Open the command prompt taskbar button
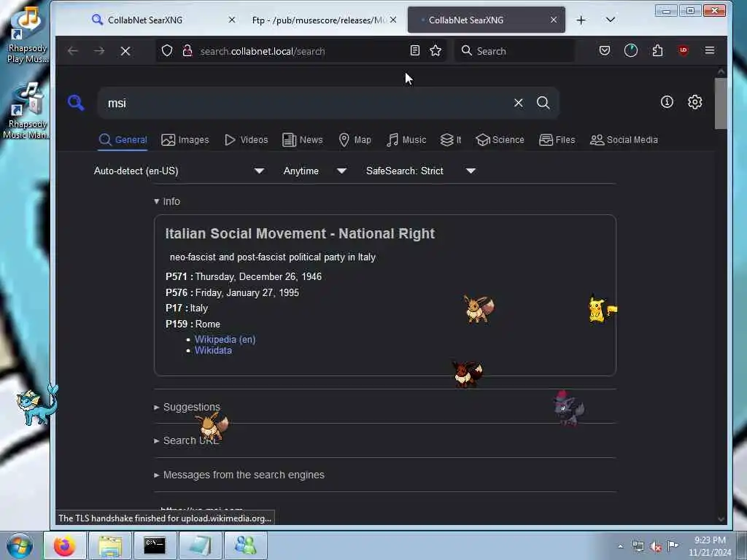747x560 pixels. click(155, 545)
